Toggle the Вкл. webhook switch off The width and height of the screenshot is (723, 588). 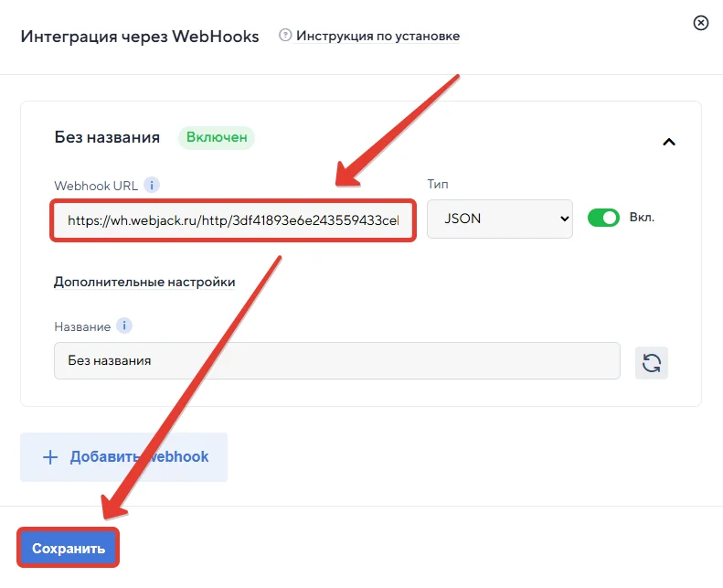[603, 218]
